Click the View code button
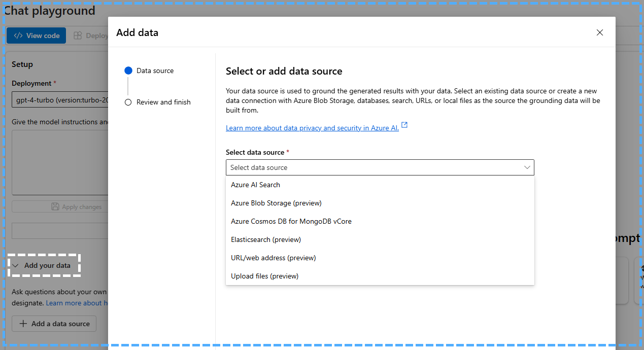644x350 pixels. [x=37, y=36]
